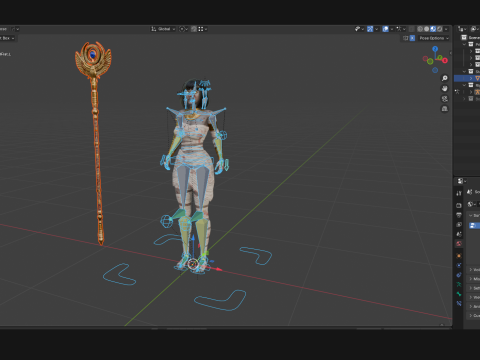Open the overlays options dropdown arrow

pyautogui.click(x=392, y=29)
